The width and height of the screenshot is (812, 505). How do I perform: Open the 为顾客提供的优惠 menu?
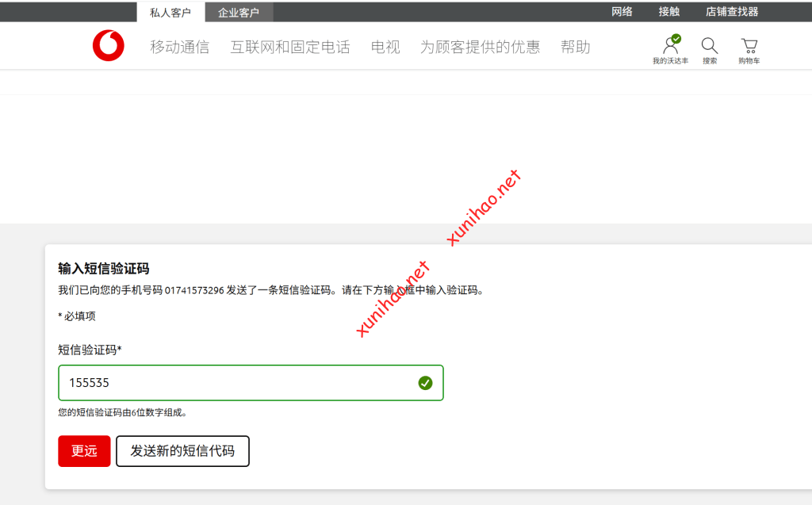tap(480, 47)
